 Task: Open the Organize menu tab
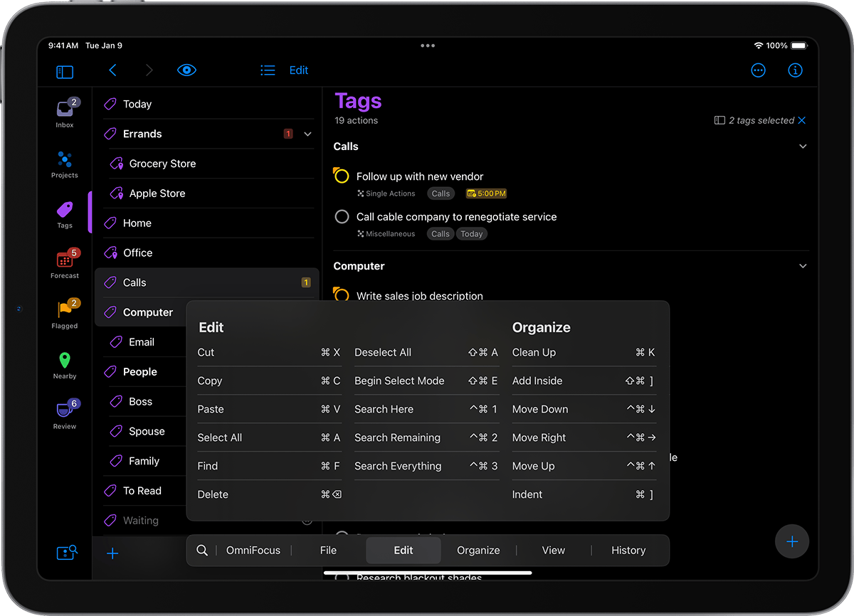click(478, 550)
